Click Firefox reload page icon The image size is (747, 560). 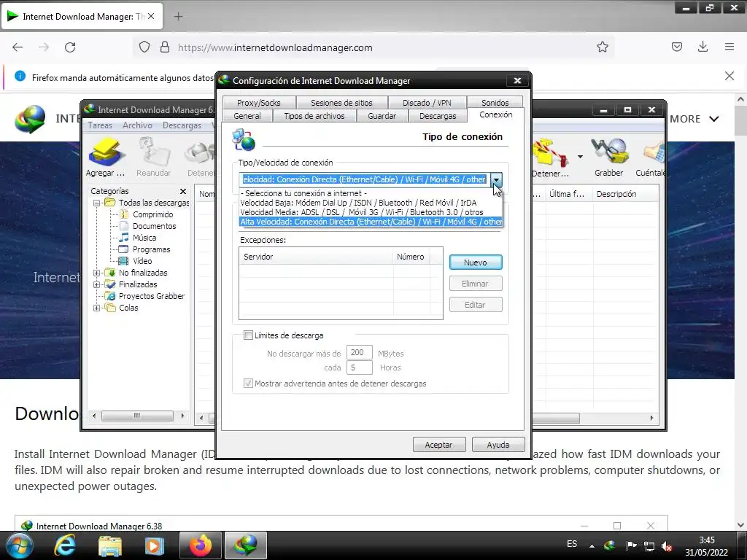(70, 47)
